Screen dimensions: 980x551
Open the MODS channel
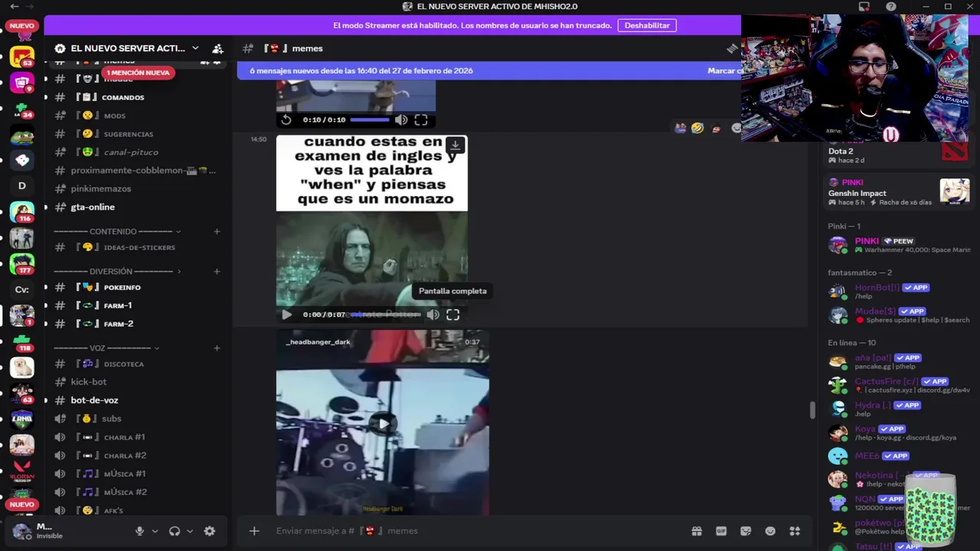tap(138, 116)
